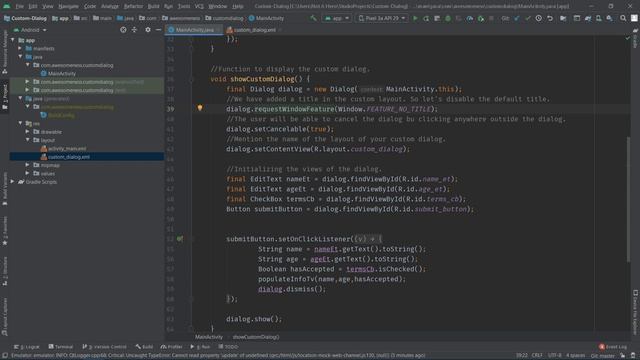Open the Logcat tool window
The image size is (640, 360).
coord(27,347)
